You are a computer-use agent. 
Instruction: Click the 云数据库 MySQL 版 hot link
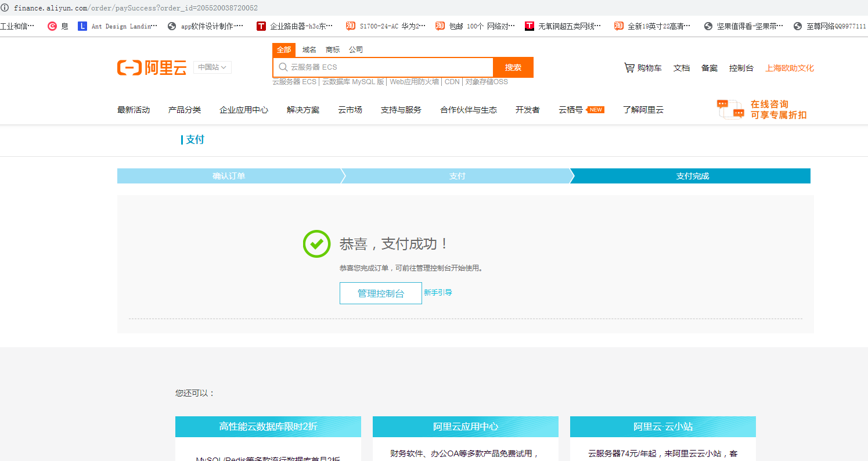[x=353, y=82]
